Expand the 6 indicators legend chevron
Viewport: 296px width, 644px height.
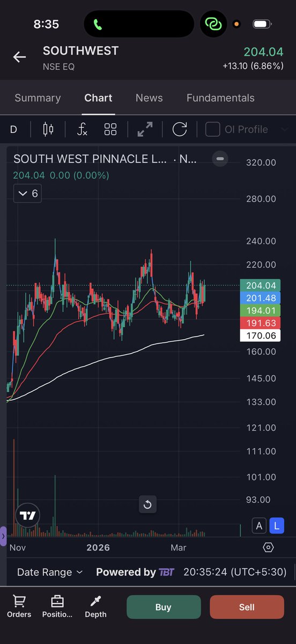(27, 193)
